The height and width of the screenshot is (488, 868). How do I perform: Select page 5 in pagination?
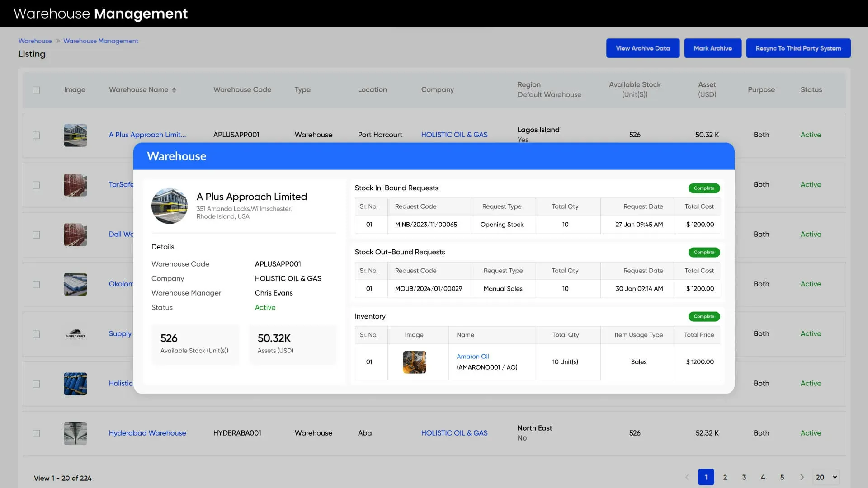(x=782, y=477)
